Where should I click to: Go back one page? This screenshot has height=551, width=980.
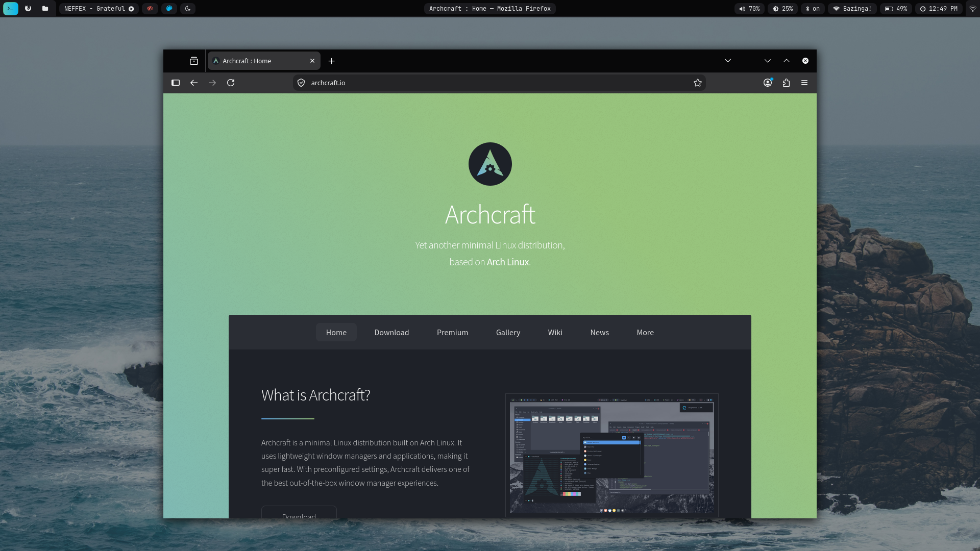click(194, 83)
